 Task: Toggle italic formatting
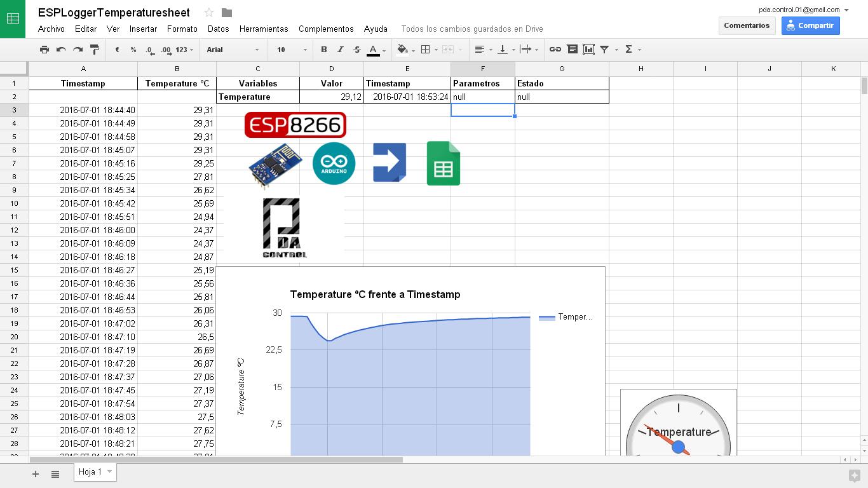[x=341, y=49]
